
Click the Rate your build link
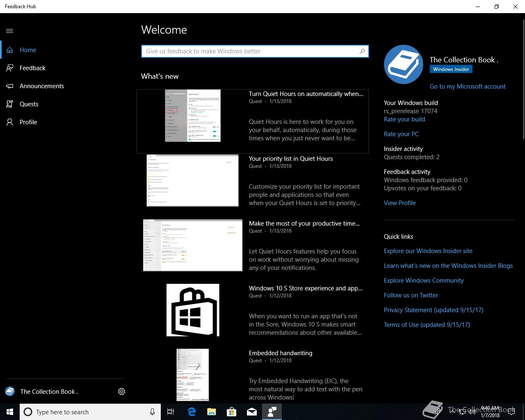(404, 119)
